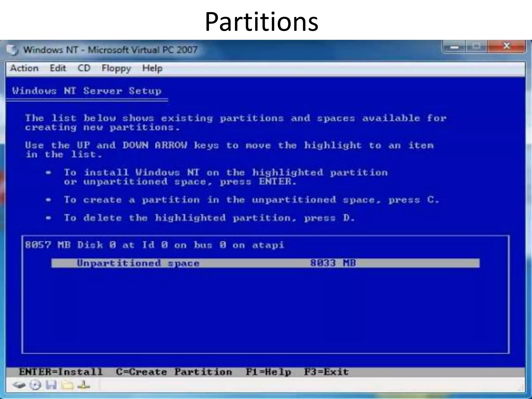The image size is (532, 399).
Task: Click the 'Partitions' slide title
Action: pyautogui.click(x=262, y=22)
